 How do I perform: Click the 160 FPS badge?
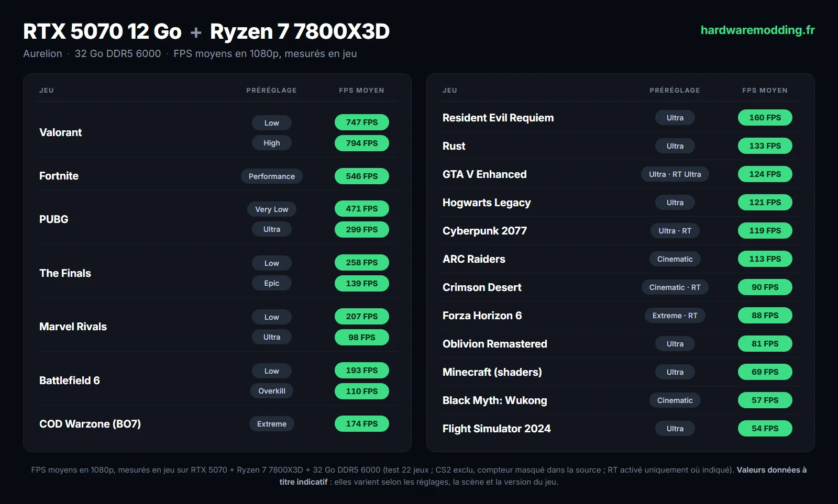pos(765,118)
